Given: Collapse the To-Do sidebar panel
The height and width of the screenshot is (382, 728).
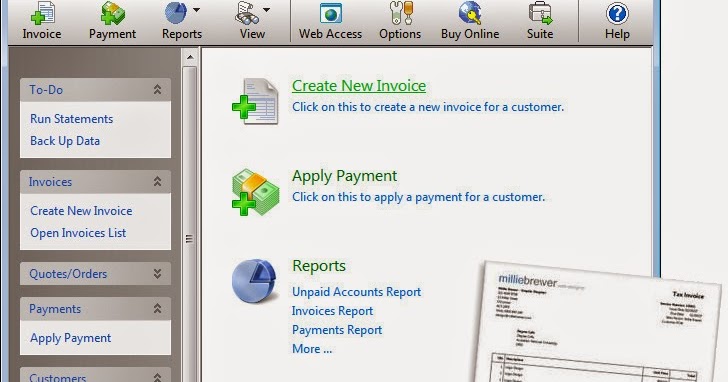Looking at the screenshot, I should point(157,90).
